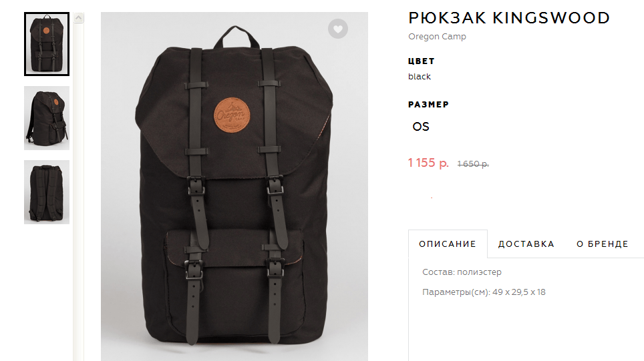Switch to the О БРЕНДЕ tab
The width and height of the screenshot is (644, 361).
pos(603,244)
